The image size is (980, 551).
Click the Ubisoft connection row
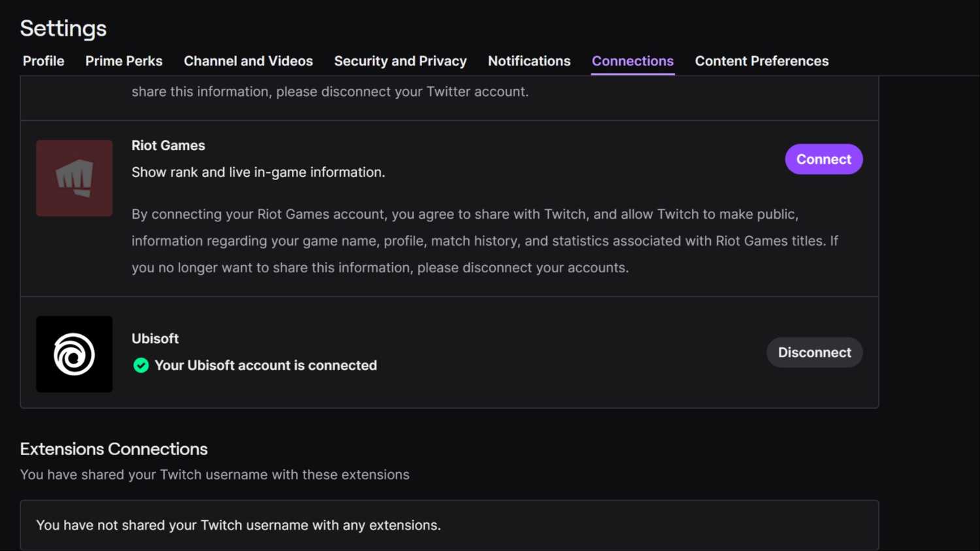pos(451,353)
